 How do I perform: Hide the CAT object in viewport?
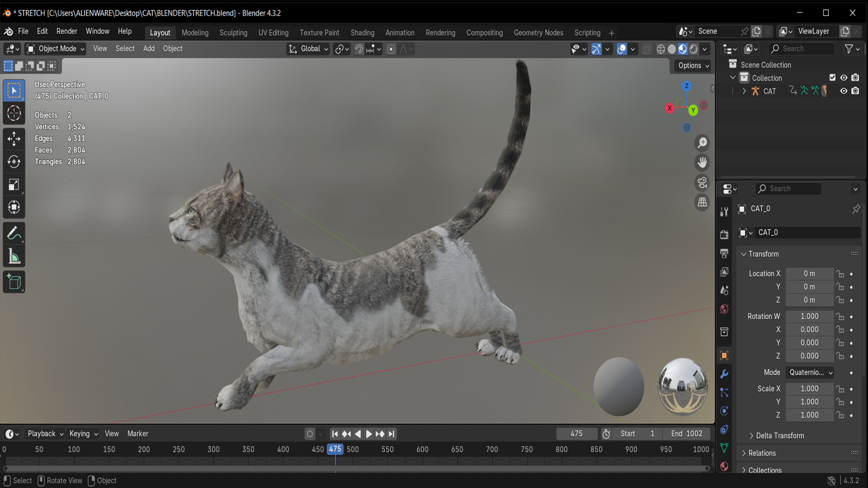[x=843, y=91]
